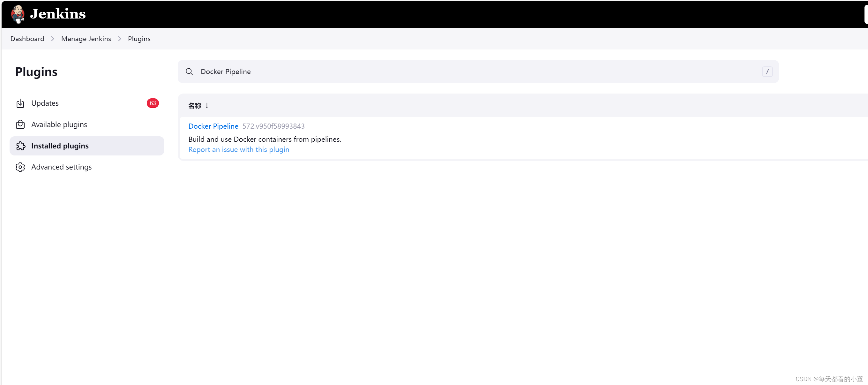Navigate to Dashboard via breadcrumb
The image size is (868, 385).
click(27, 38)
